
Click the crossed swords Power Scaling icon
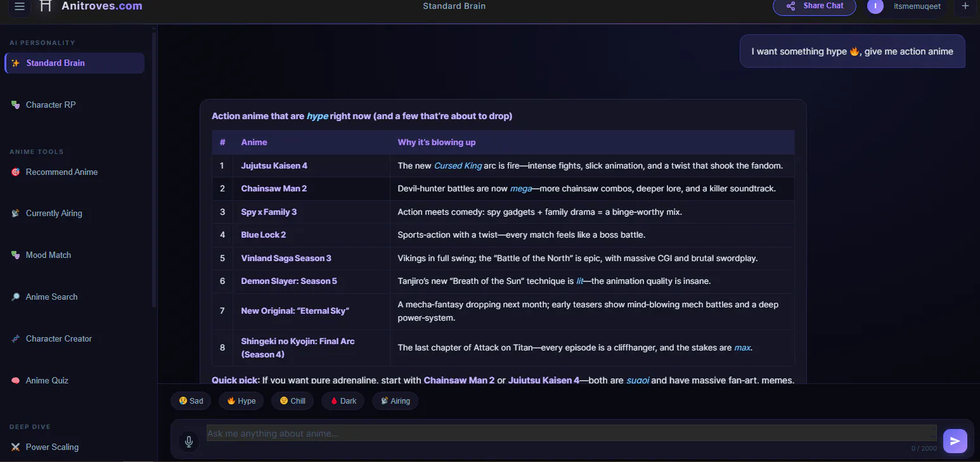point(16,447)
